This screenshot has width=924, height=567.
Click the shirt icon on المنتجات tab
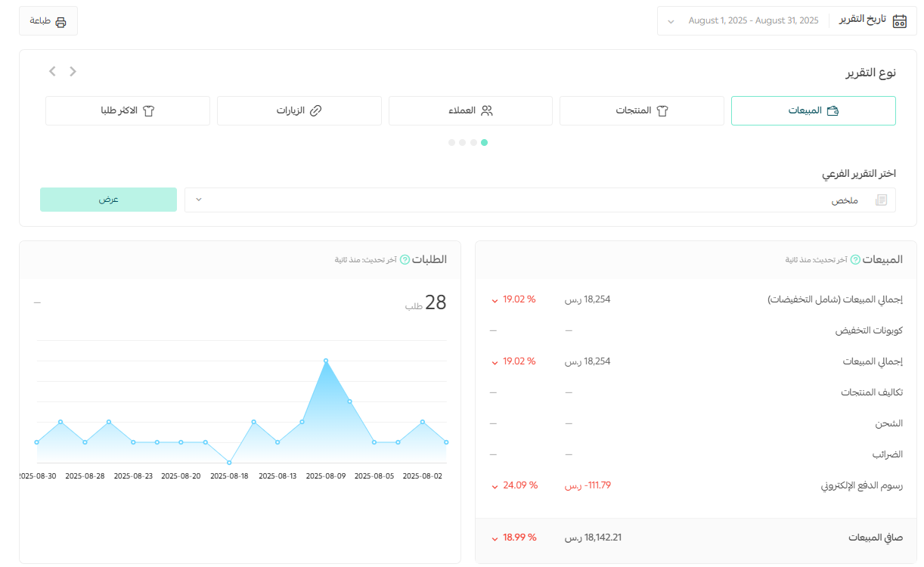(x=662, y=110)
